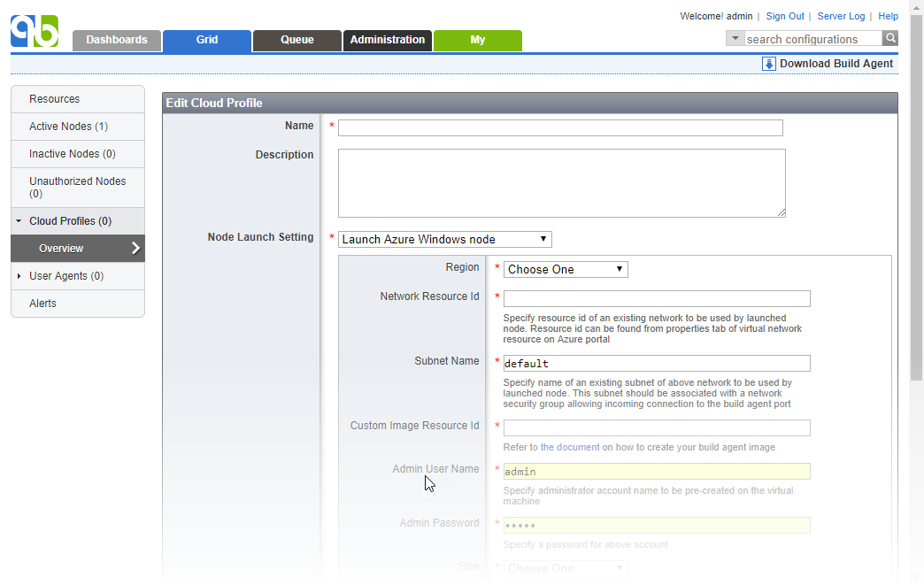924x585 pixels.
Task: Switch to the Grid tab
Action: (207, 40)
